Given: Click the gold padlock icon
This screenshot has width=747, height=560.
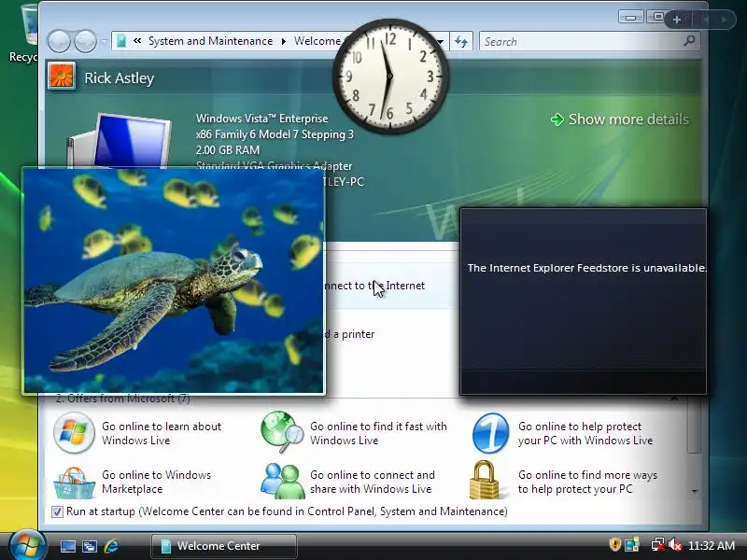Looking at the screenshot, I should point(485,480).
